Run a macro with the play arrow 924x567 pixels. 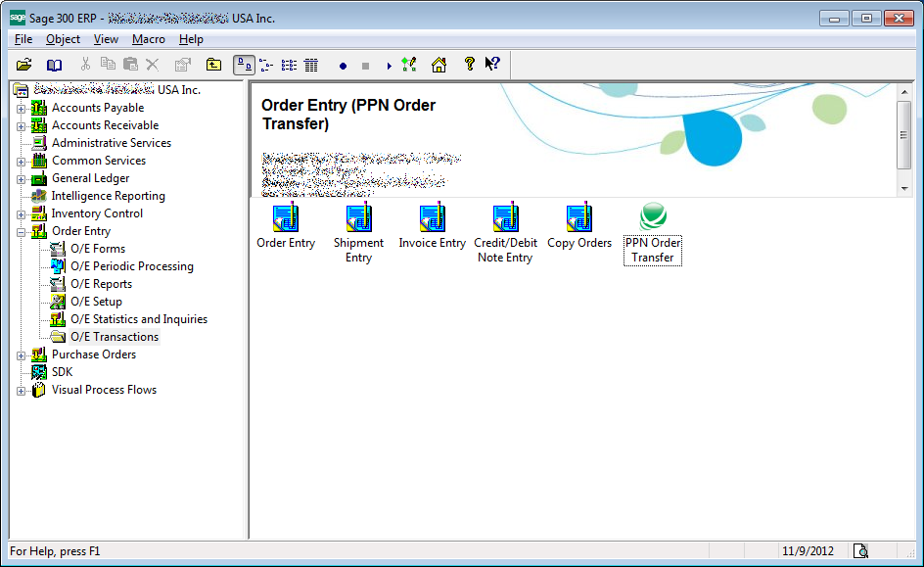389,66
